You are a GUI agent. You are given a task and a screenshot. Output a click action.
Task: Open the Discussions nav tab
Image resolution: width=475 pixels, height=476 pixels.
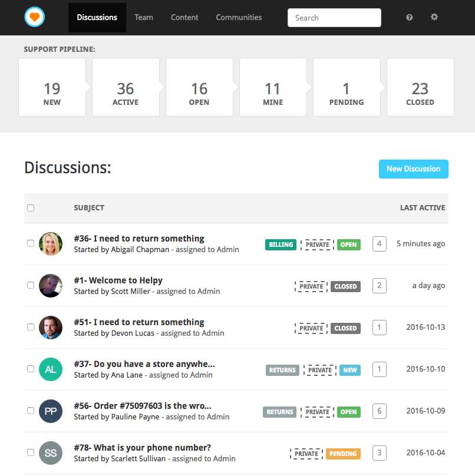click(97, 17)
